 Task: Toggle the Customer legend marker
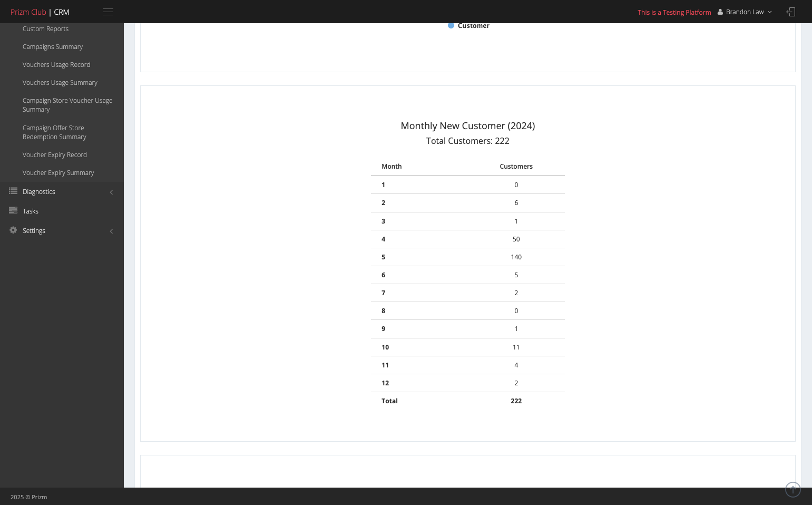coord(451,25)
